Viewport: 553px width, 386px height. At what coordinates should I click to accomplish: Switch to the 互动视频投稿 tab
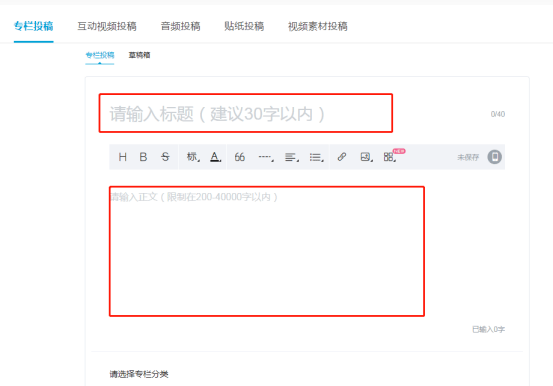pos(107,26)
